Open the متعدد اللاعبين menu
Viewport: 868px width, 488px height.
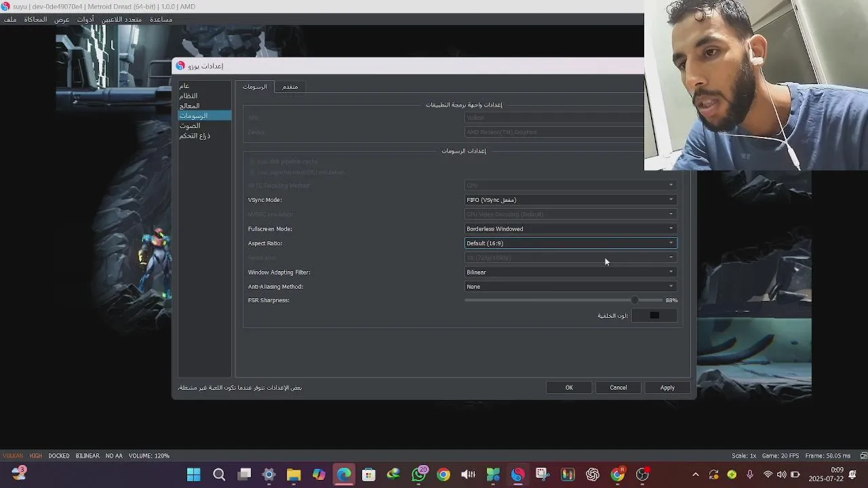point(121,20)
